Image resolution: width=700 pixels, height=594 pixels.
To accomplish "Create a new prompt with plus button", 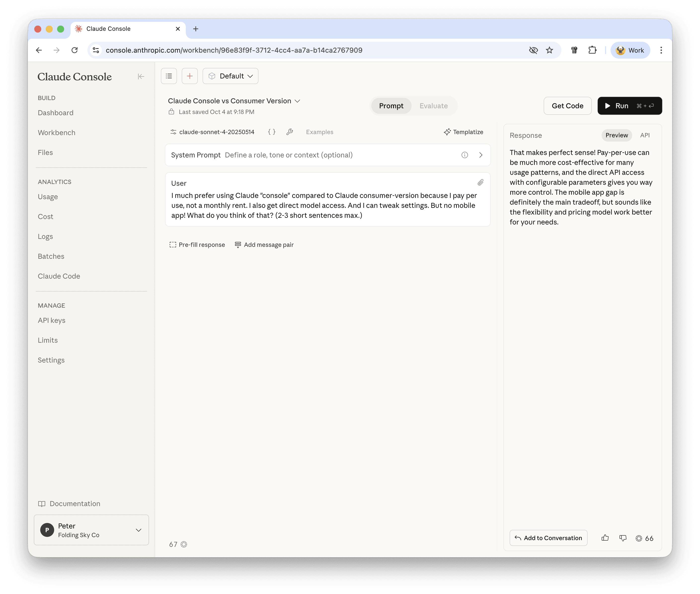I will (190, 76).
